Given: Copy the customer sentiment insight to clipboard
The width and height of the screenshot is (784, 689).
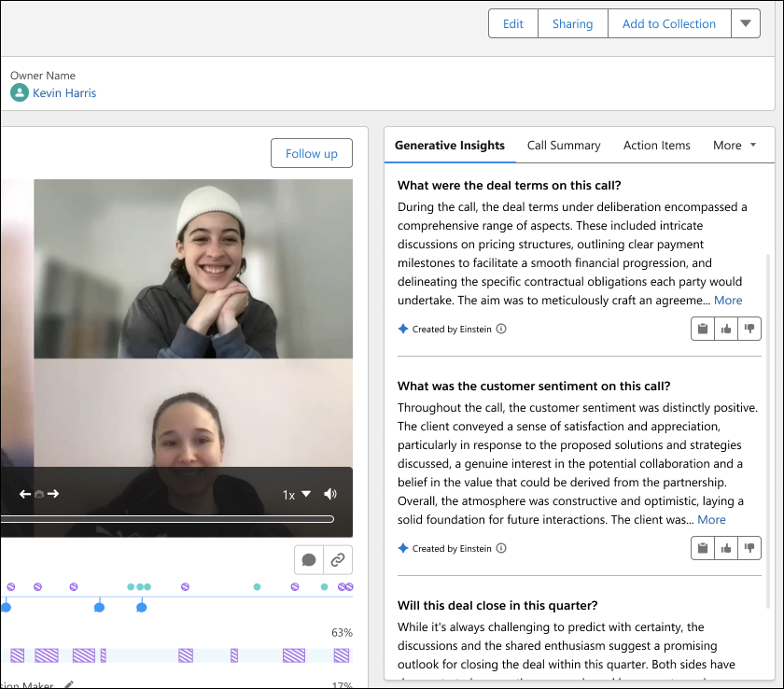Looking at the screenshot, I should point(703,548).
